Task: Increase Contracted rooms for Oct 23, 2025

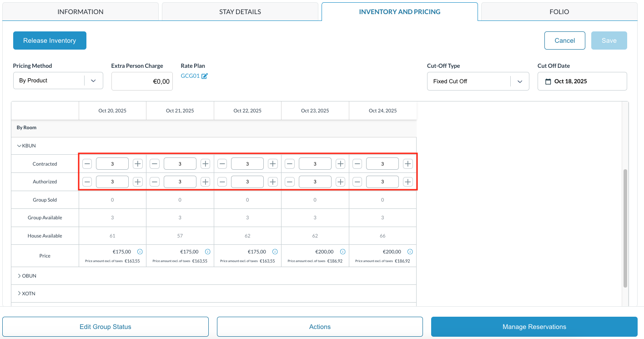Action: (x=340, y=164)
